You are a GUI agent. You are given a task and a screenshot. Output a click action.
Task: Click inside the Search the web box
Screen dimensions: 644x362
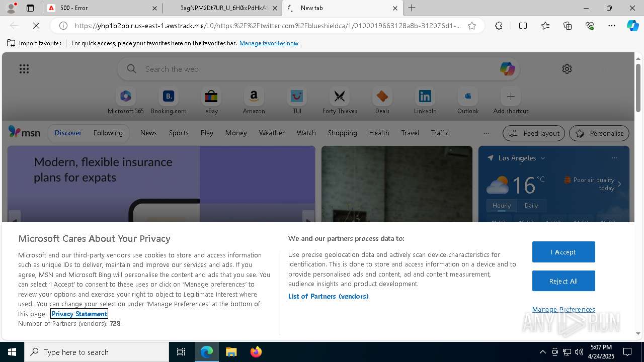coord(318,69)
